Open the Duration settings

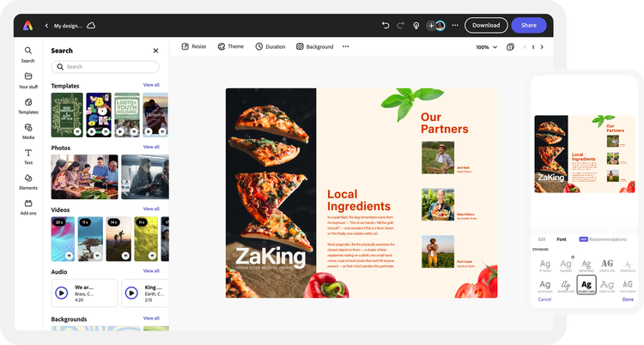(270, 46)
